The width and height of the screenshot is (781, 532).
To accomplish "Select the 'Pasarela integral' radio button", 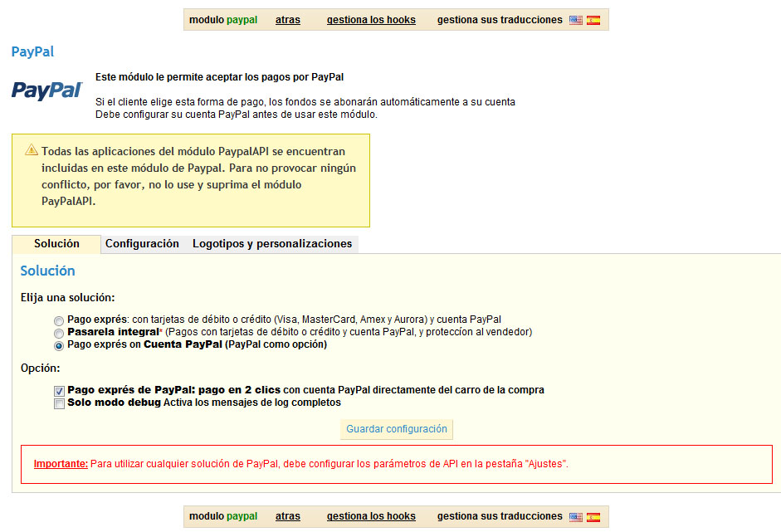I will coord(59,334).
